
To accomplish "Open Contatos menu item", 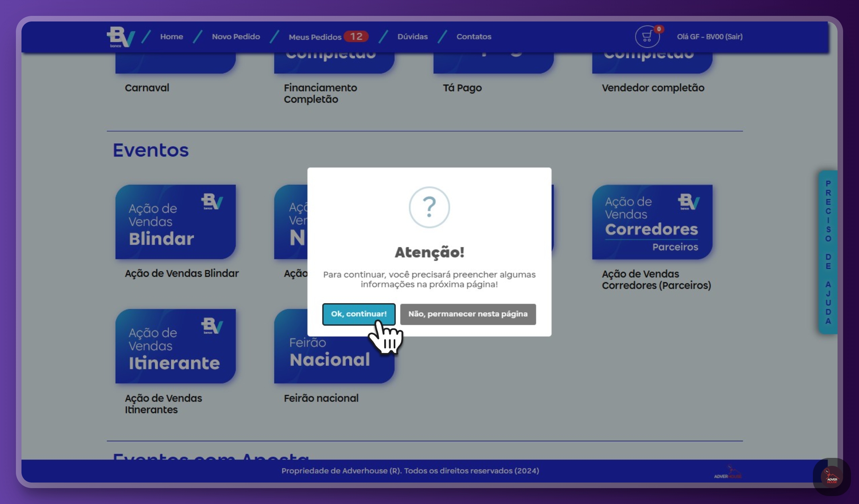I will tap(474, 37).
